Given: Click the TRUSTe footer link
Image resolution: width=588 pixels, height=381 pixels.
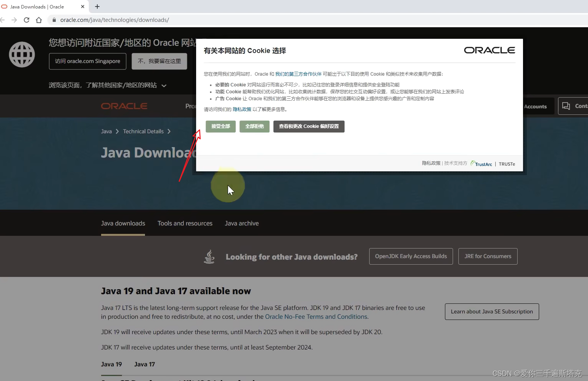Looking at the screenshot, I should (x=507, y=164).
